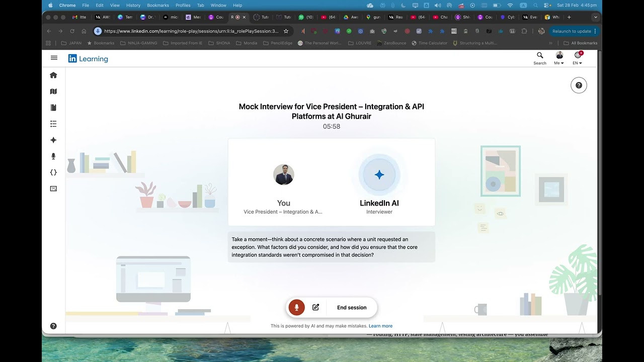Screen dimensions: 644x362
Task: Open the microphone role-play icon in sidebar
Action: point(53,156)
